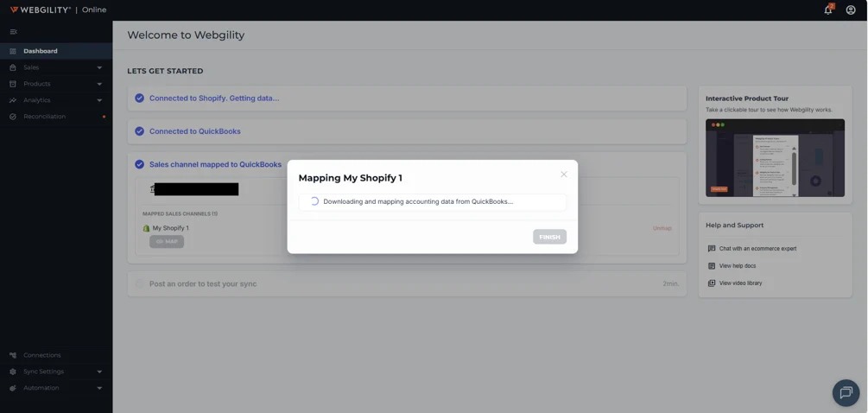Click the Reconciliation red notification dot
868x413 pixels.
tap(104, 117)
